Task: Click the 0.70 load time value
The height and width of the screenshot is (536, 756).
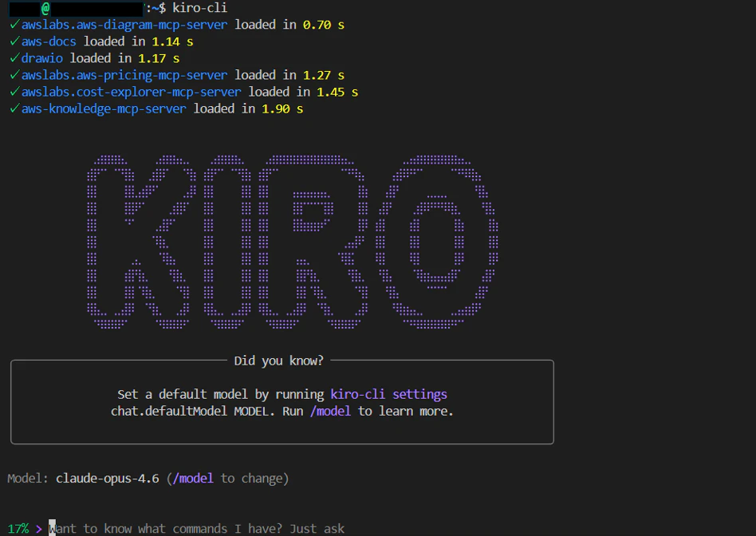Action: click(x=317, y=25)
